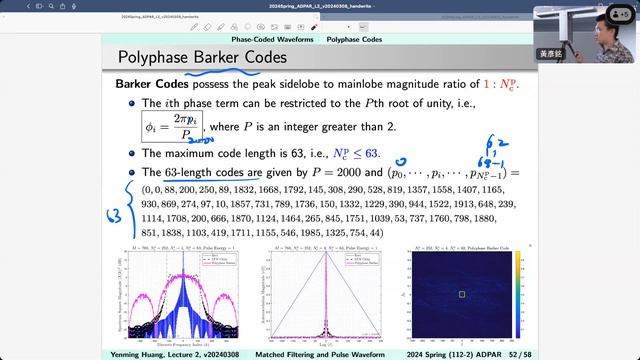
Task: Choose the highlighted stroke style box
Action: point(363,27)
